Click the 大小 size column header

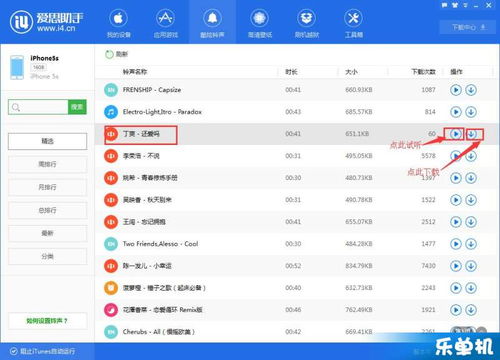pyautogui.click(x=351, y=72)
